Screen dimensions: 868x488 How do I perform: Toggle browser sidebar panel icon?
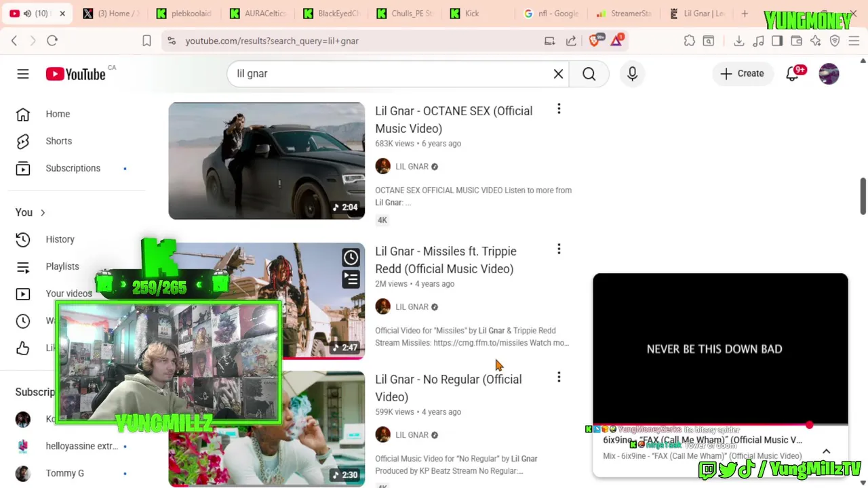coord(777,41)
